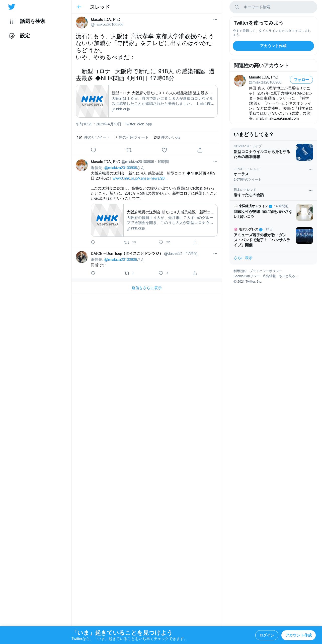Like the 送別会 tweet with 22
Screen dimensions: 322x644
coord(164,242)
